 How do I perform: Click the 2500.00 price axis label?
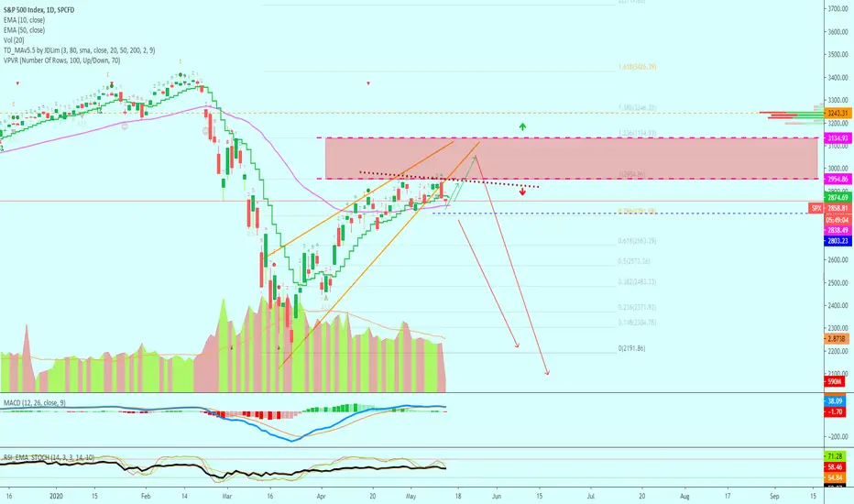coord(838,283)
